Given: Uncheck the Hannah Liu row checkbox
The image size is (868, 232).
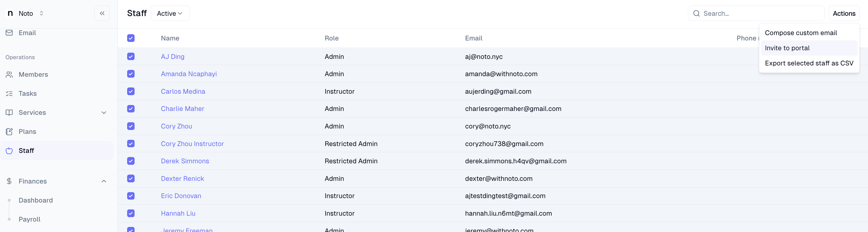Looking at the screenshot, I should pos(131,213).
